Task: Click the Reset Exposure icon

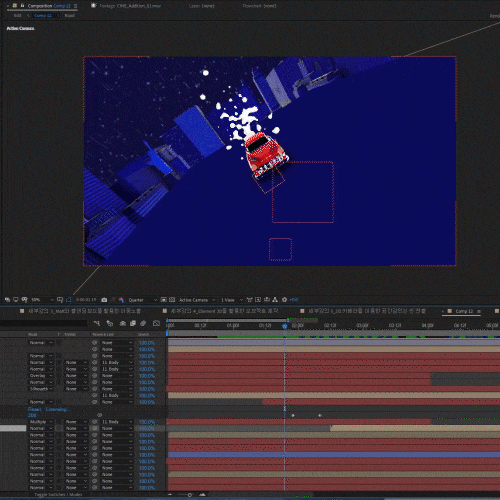Action: coord(284,300)
